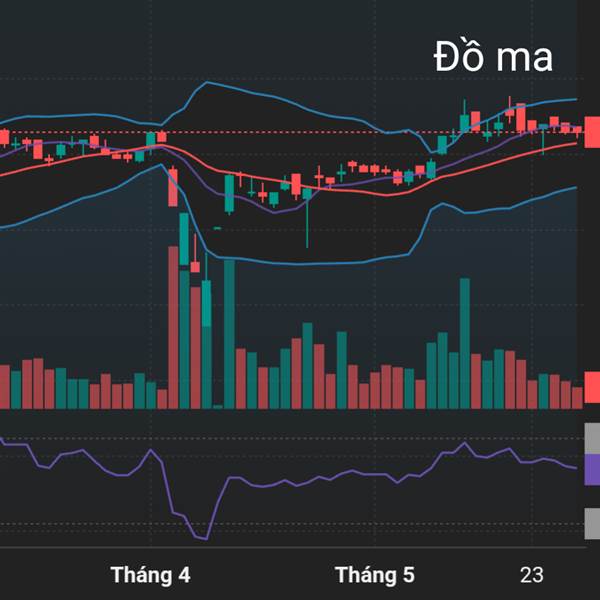This screenshot has height=600, width=600.
Task: Click the "Đồ ma" chart title text
Action: pyautogui.click(x=494, y=57)
